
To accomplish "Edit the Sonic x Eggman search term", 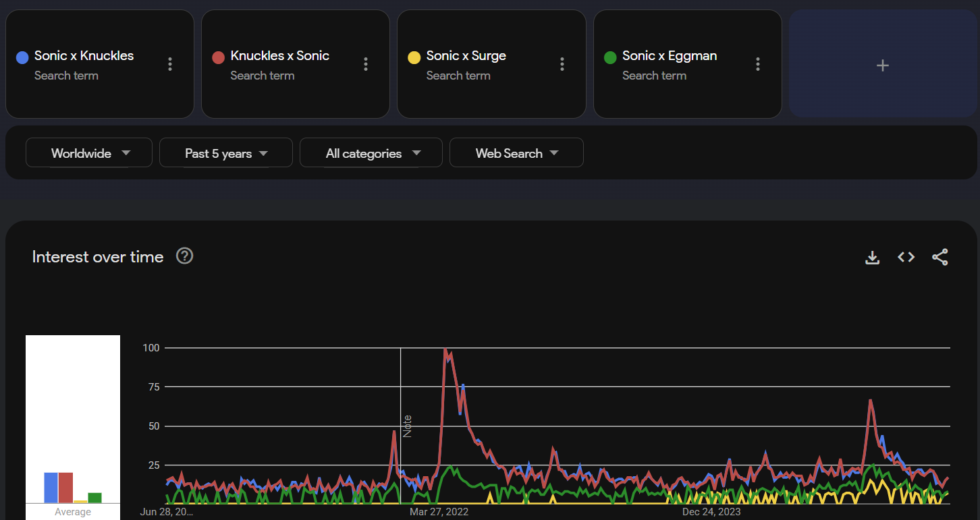I will click(670, 56).
